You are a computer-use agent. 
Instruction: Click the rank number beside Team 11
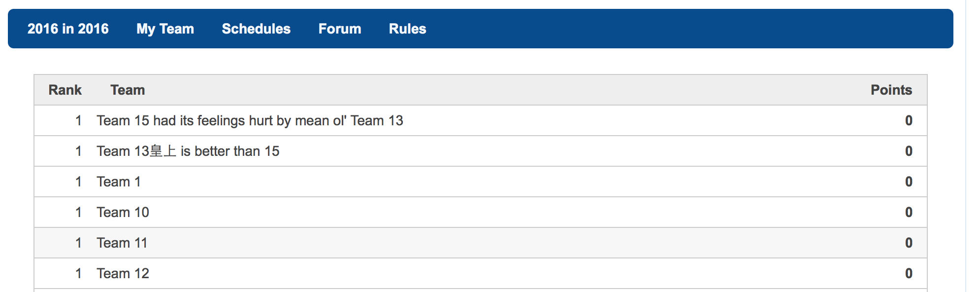click(78, 243)
